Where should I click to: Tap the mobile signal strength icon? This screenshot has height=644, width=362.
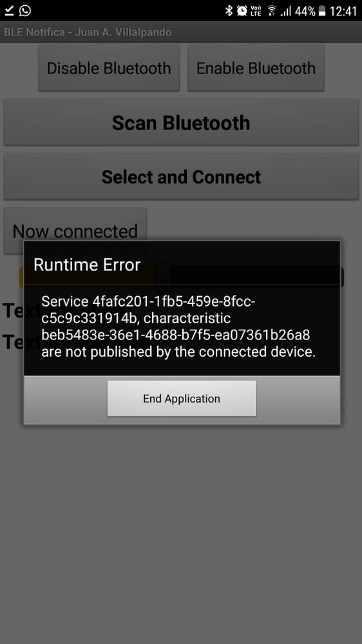(x=285, y=11)
